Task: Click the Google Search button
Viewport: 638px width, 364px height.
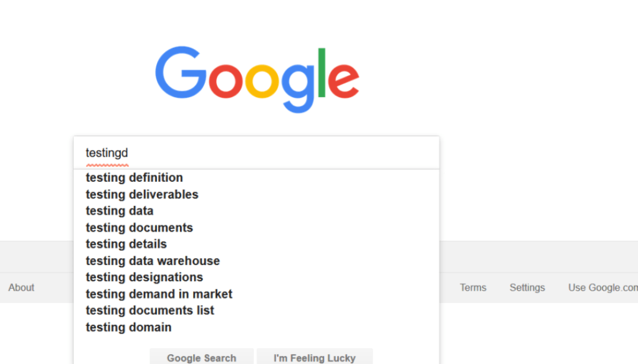Action: point(201,357)
